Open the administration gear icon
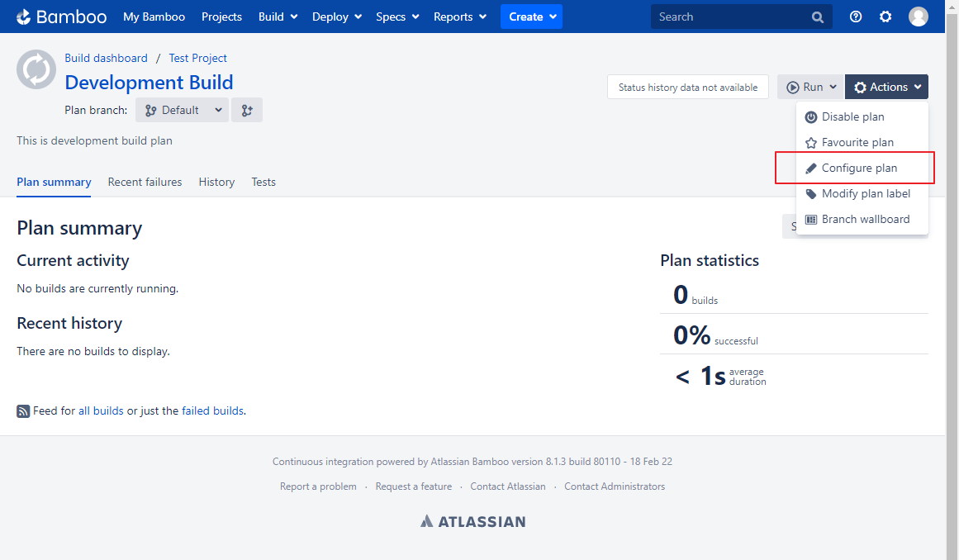 pos(885,17)
